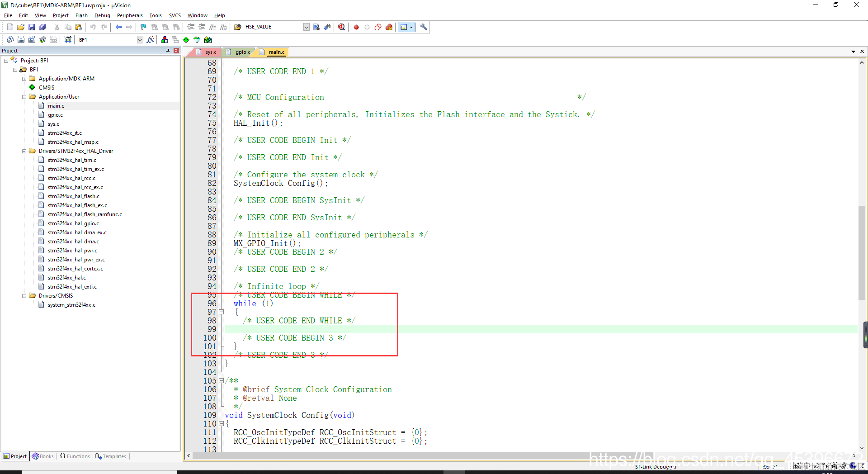The width and height of the screenshot is (868, 474).
Task: Download code to flash with LOAD
Action: 68,40
